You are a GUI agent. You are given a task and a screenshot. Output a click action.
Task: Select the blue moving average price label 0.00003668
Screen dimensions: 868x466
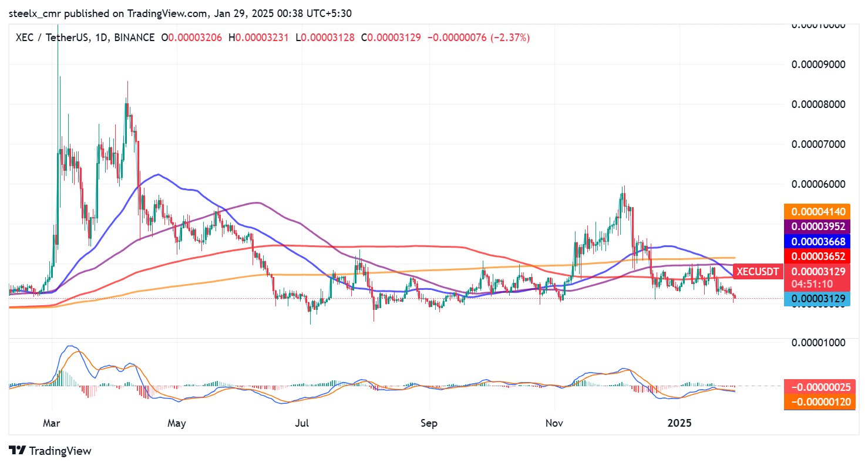click(817, 241)
